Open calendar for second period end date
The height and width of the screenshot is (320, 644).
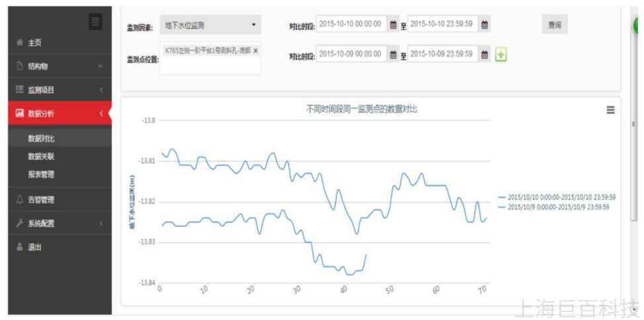(x=484, y=55)
